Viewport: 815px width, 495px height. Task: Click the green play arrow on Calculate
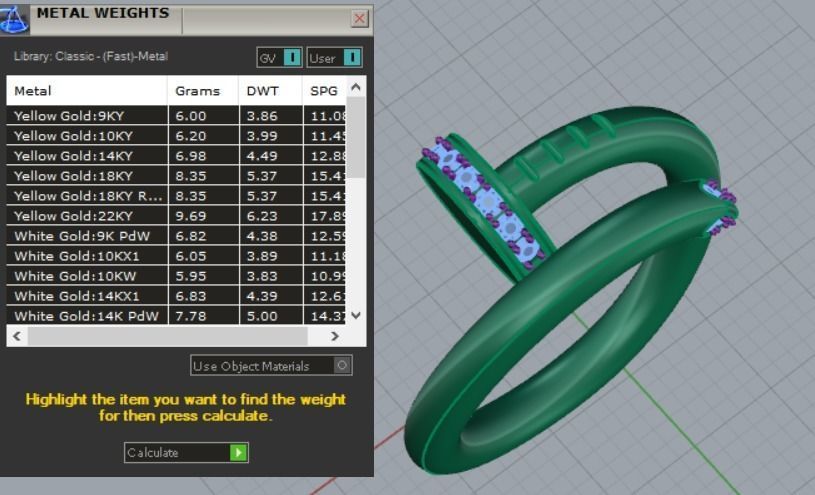click(x=239, y=452)
